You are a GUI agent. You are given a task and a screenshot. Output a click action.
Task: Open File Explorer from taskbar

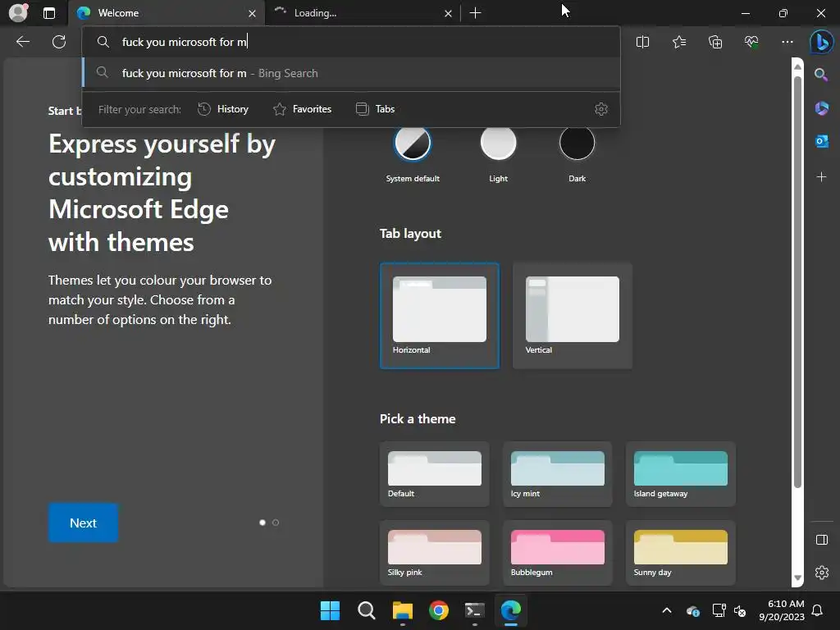tap(402, 610)
